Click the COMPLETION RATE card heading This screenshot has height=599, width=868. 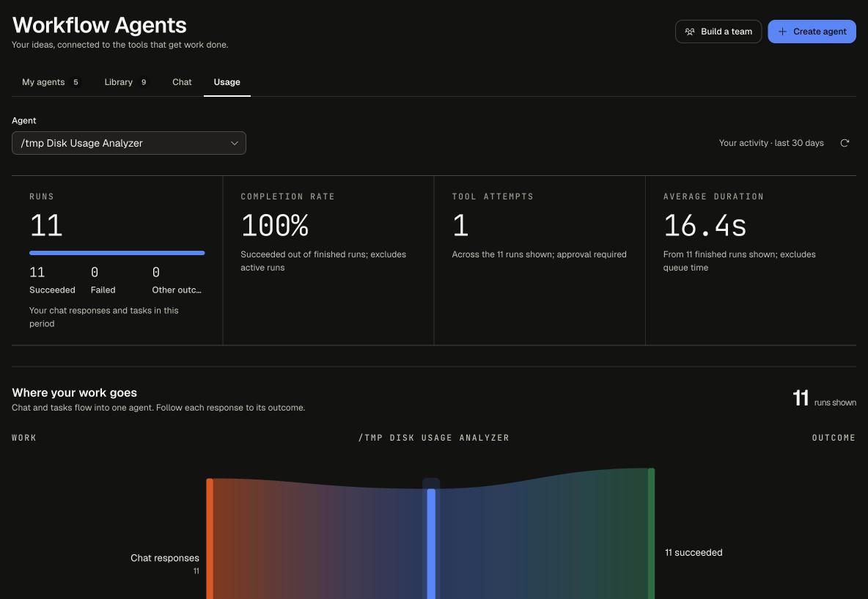(287, 196)
